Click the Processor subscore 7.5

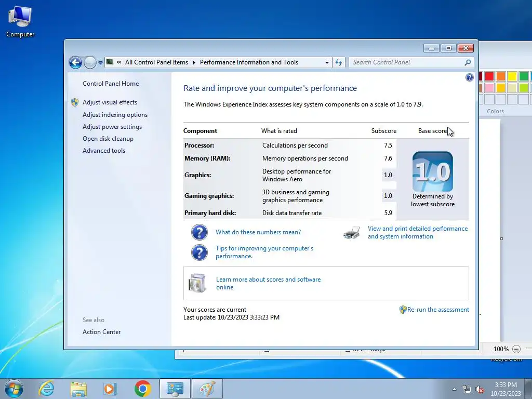(388, 145)
